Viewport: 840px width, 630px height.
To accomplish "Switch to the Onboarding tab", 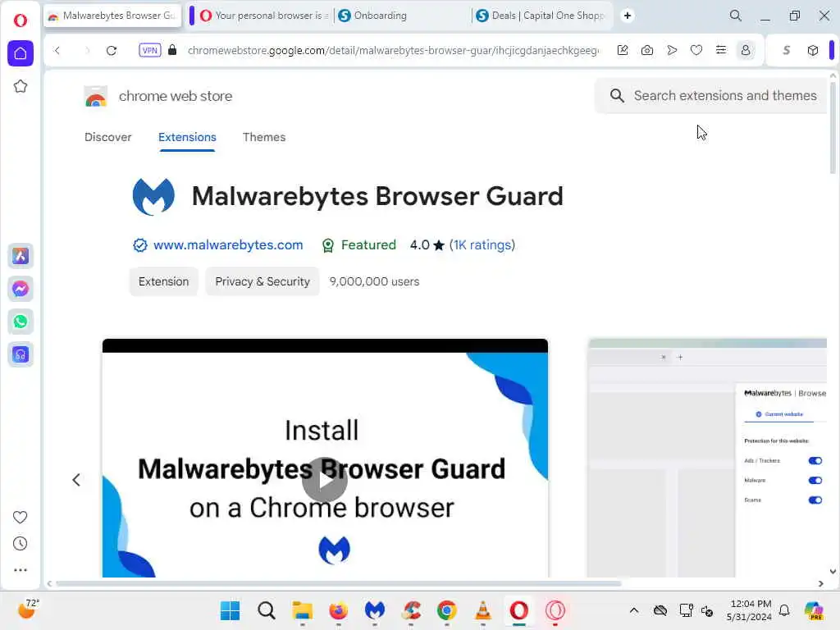I will [403, 16].
